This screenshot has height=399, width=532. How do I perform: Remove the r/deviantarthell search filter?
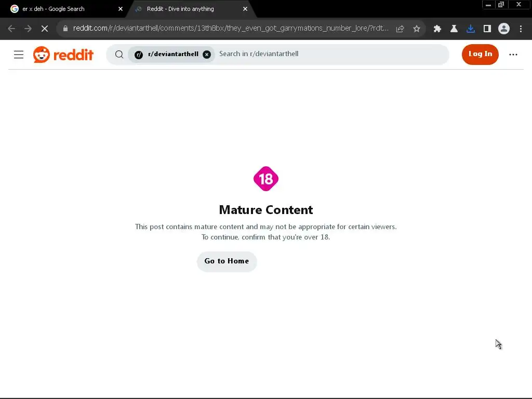[207, 54]
